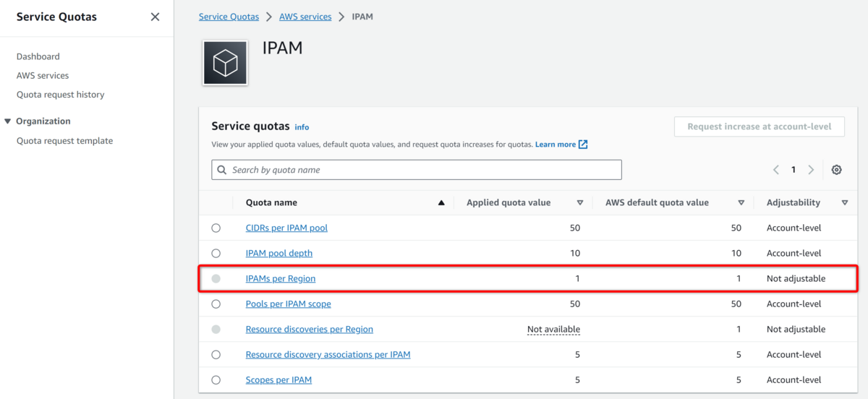Go to next quota page arrow

(811, 170)
